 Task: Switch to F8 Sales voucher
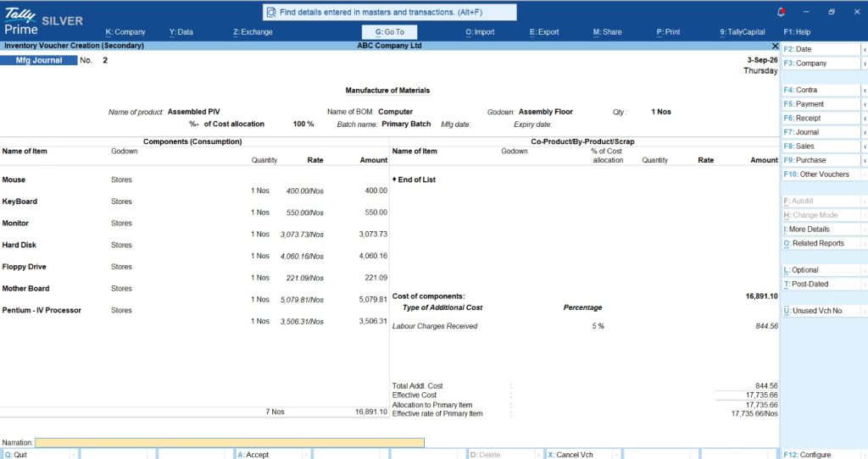[821, 146]
